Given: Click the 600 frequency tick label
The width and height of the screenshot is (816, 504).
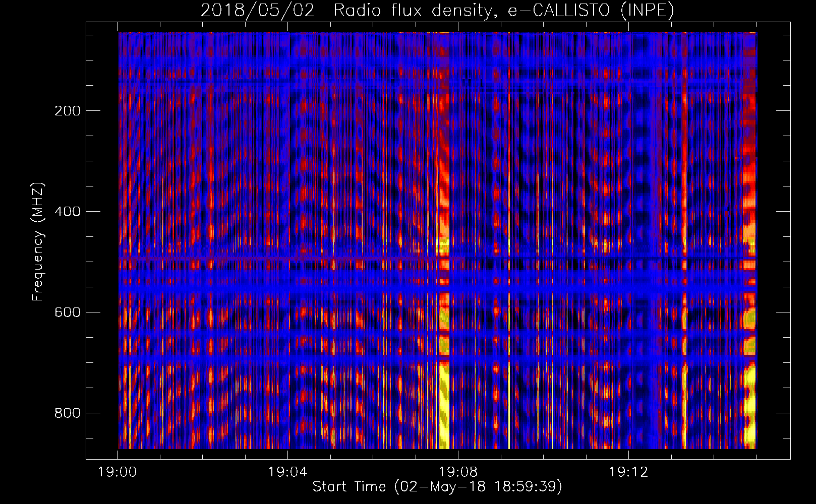Looking at the screenshot, I should (x=68, y=312).
